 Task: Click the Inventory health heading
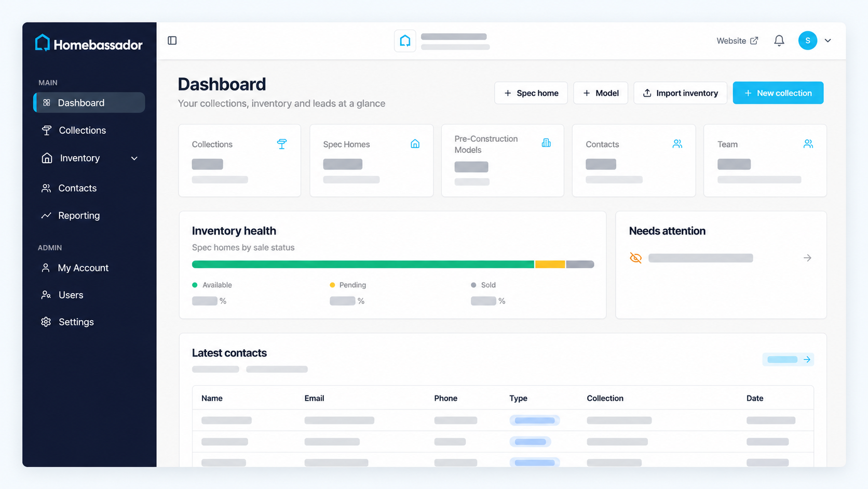point(234,231)
